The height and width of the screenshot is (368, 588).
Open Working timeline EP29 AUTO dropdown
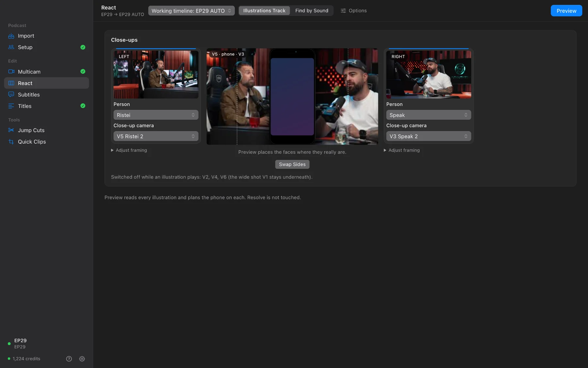coord(191,11)
